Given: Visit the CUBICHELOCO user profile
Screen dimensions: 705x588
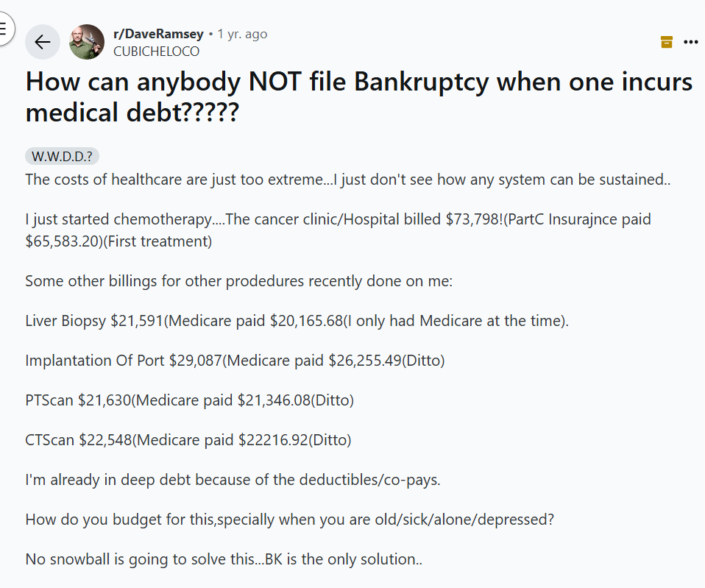Looking at the screenshot, I should click(x=156, y=52).
